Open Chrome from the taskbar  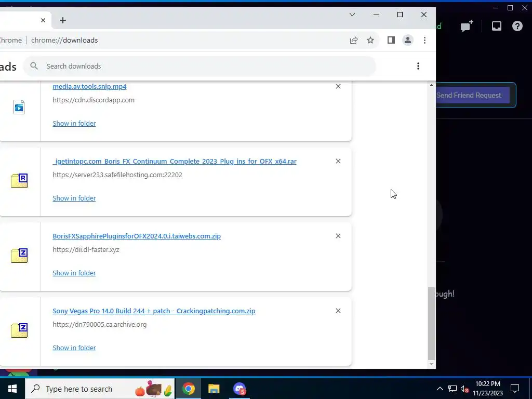188,389
